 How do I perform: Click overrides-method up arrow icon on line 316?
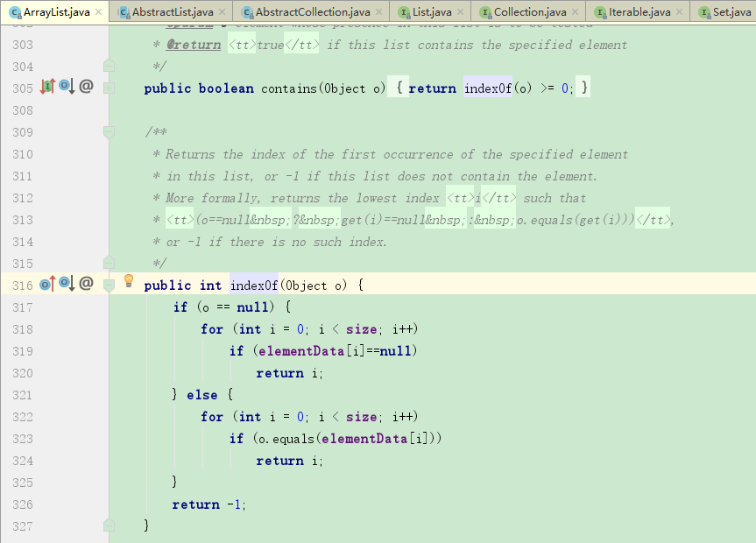(47, 284)
